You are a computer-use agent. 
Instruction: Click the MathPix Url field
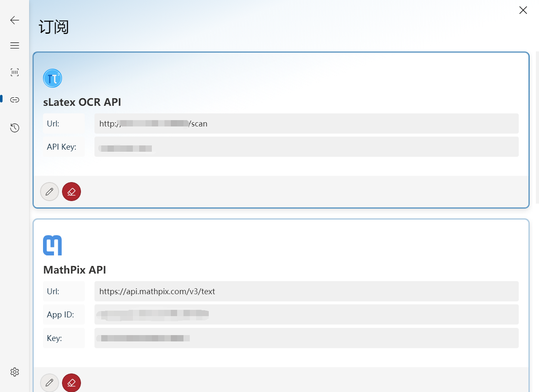pyautogui.click(x=307, y=291)
